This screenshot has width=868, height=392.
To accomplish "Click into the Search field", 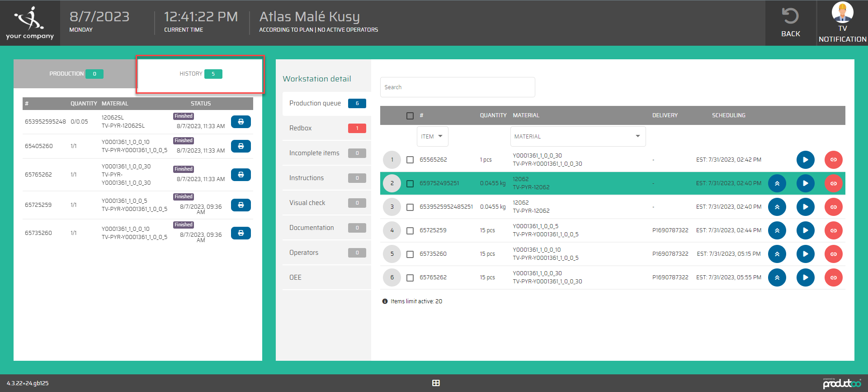I will [x=457, y=87].
